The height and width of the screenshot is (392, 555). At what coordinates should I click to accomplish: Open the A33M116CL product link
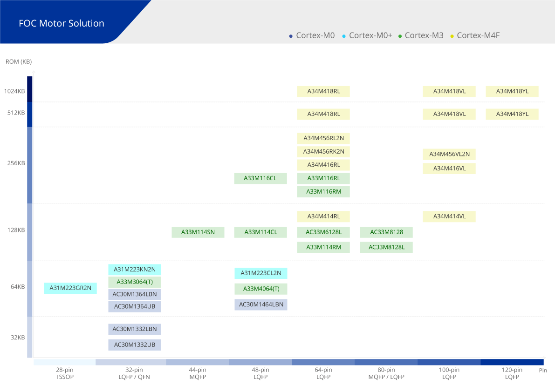pos(260,178)
